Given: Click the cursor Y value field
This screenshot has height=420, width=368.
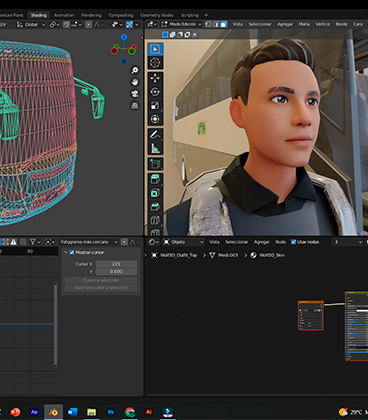Looking at the screenshot, I should [x=116, y=271].
